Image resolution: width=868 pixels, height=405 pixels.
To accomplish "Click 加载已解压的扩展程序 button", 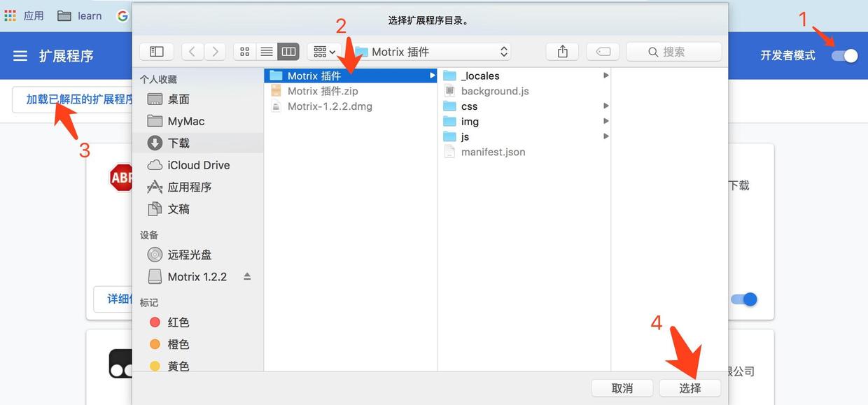I will 72,99.
